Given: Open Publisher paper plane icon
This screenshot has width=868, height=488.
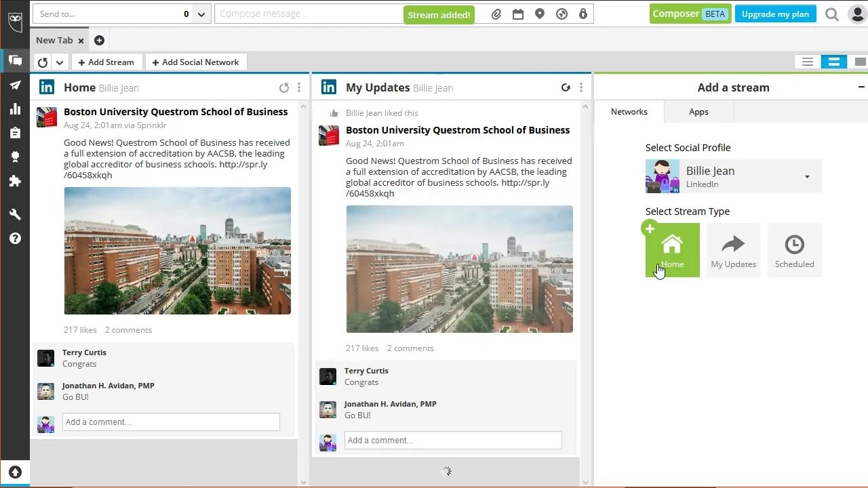Looking at the screenshot, I should (x=15, y=85).
